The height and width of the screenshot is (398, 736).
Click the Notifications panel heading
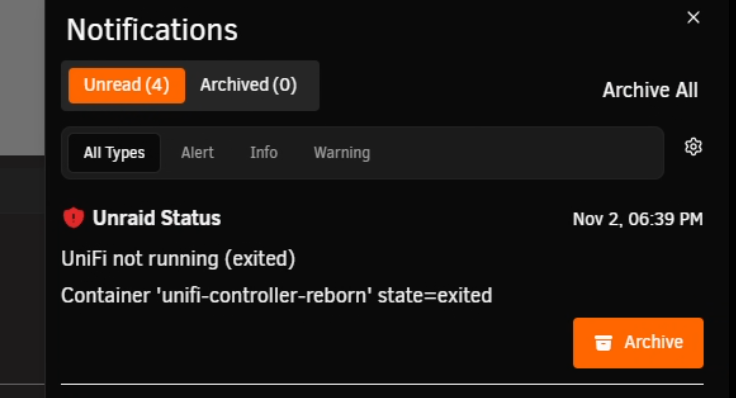[152, 30]
